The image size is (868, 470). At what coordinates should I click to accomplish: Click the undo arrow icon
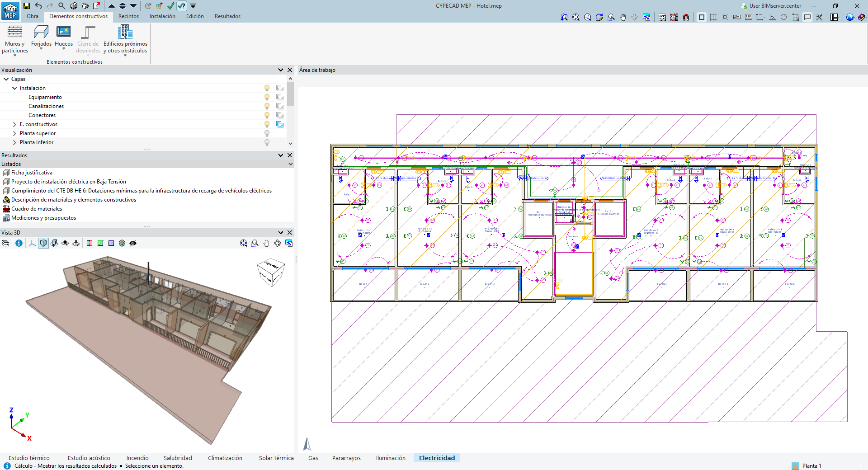[38, 6]
